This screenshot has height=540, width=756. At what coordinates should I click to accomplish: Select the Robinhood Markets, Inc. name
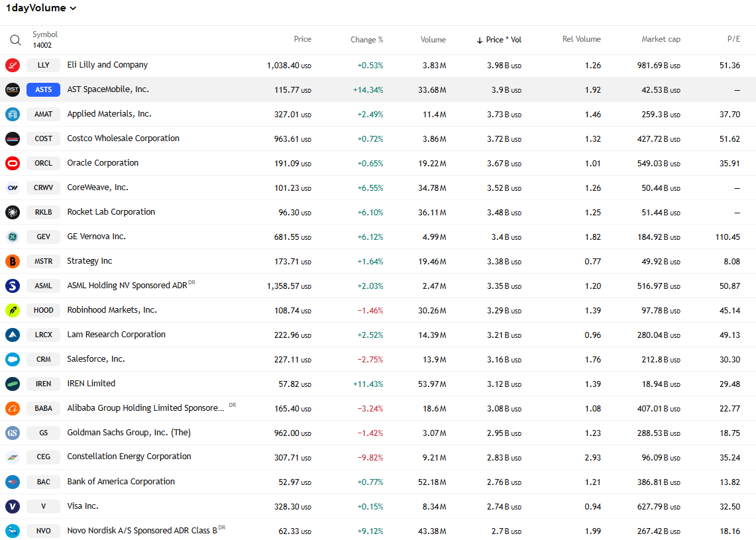tap(112, 310)
